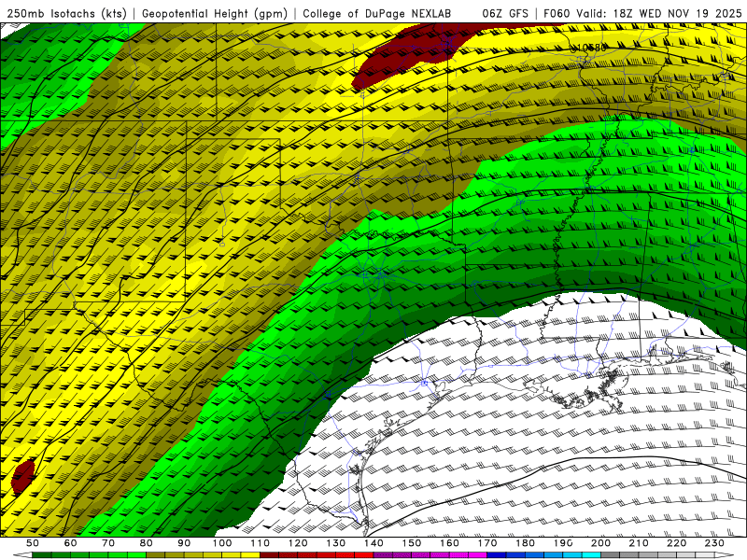Click the dark purple swatch starting at 140
Viewport: 747px width, 560px height.
click(383, 555)
